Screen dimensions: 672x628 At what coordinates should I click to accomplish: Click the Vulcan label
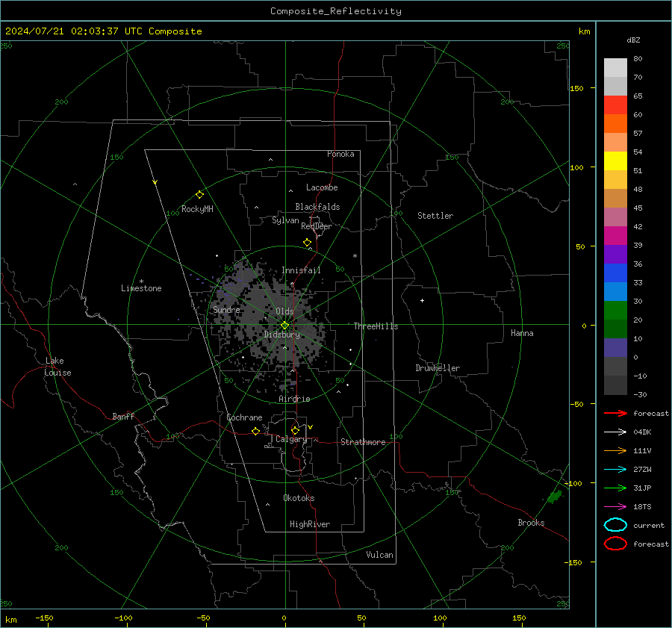[x=379, y=555]
